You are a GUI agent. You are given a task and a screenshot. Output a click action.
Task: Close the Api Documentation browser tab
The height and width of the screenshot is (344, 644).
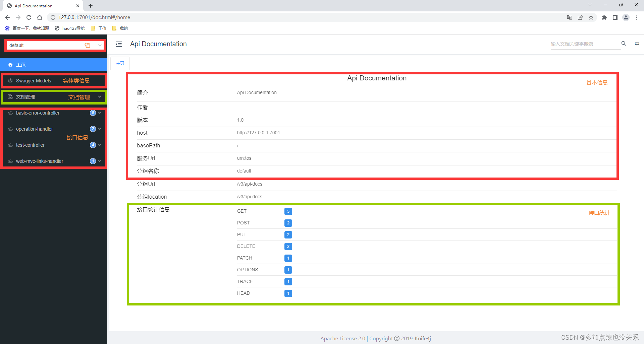(x=78, y=6)
